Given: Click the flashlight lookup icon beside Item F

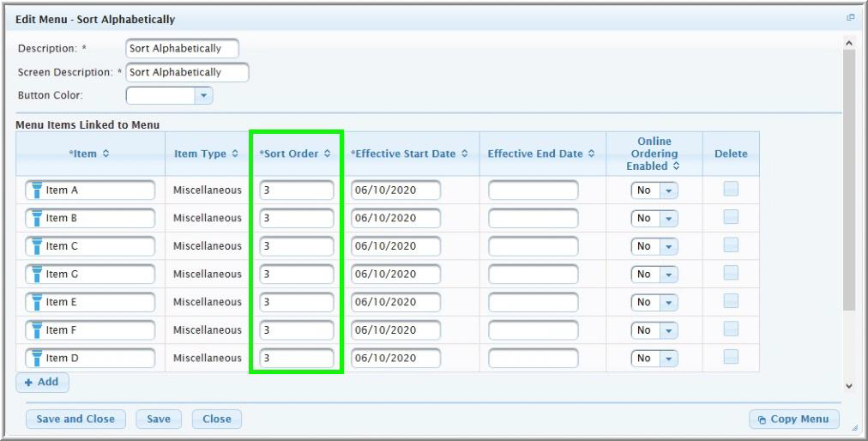Looking at the screenshot, I should pos(37,330).
